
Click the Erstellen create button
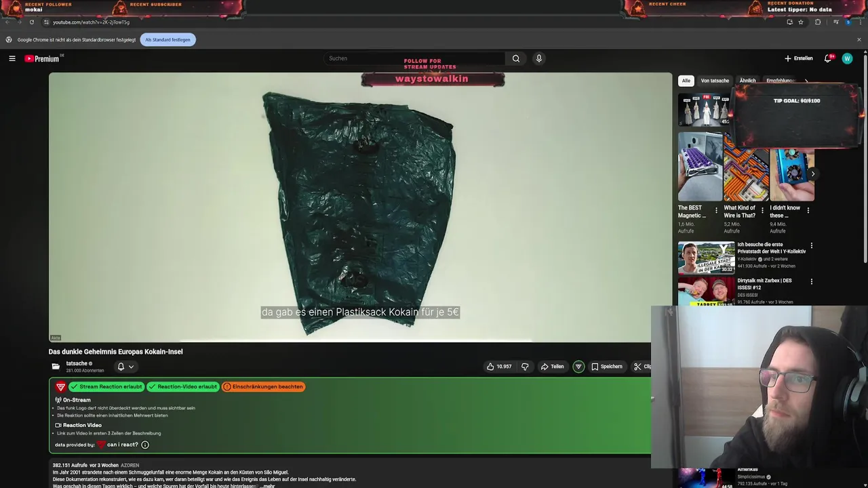(798, 58)
